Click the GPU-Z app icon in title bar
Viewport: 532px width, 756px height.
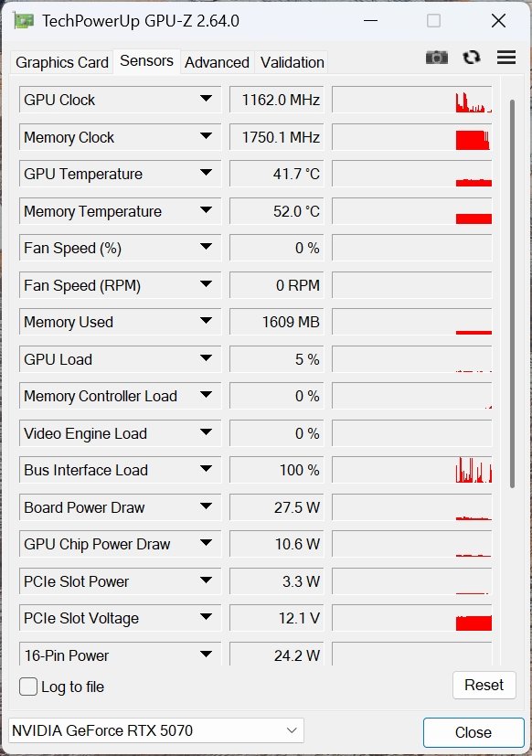(24, 21)
